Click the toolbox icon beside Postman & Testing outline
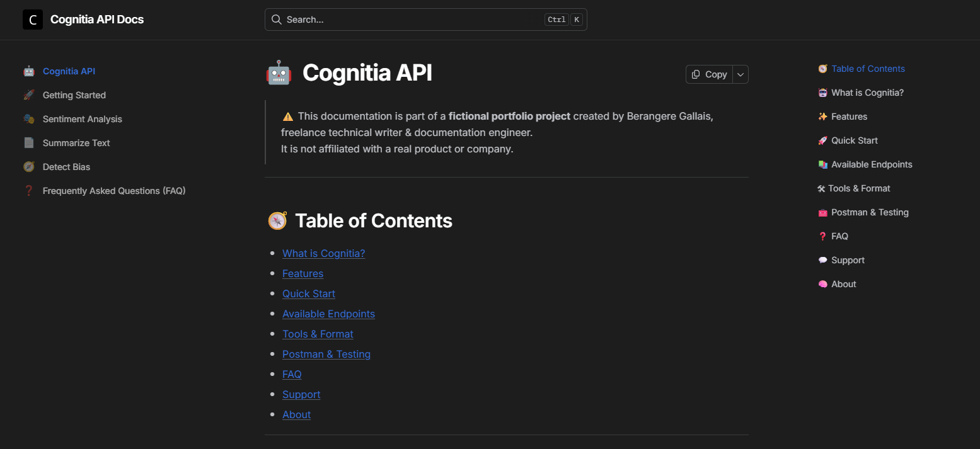980x449 pixels. (x=822, y=212)
